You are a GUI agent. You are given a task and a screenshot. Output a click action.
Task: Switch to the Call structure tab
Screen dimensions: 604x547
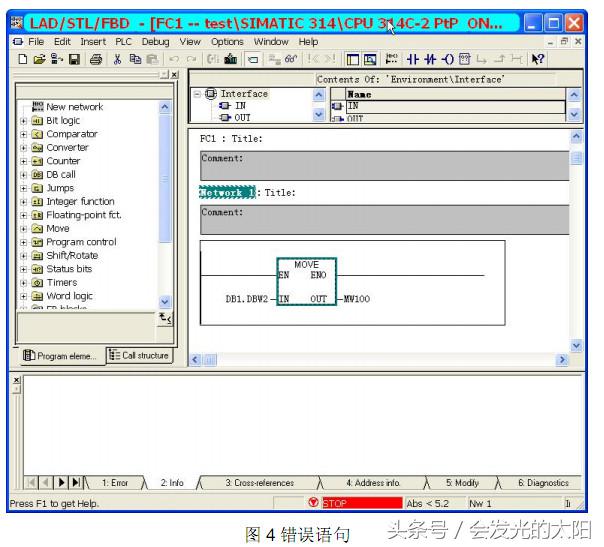click(139, 355)
